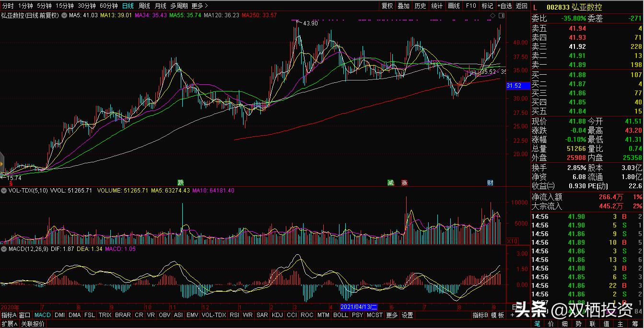Open the green 跌 info marker

coord(181,183)
